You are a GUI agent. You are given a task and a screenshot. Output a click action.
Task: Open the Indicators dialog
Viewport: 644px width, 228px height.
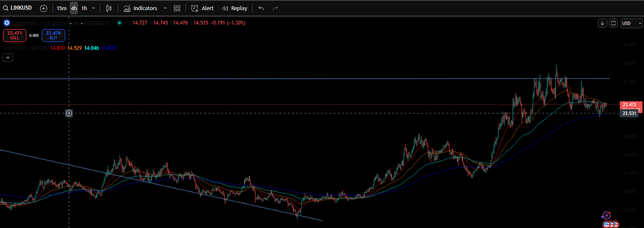(140, 8)
